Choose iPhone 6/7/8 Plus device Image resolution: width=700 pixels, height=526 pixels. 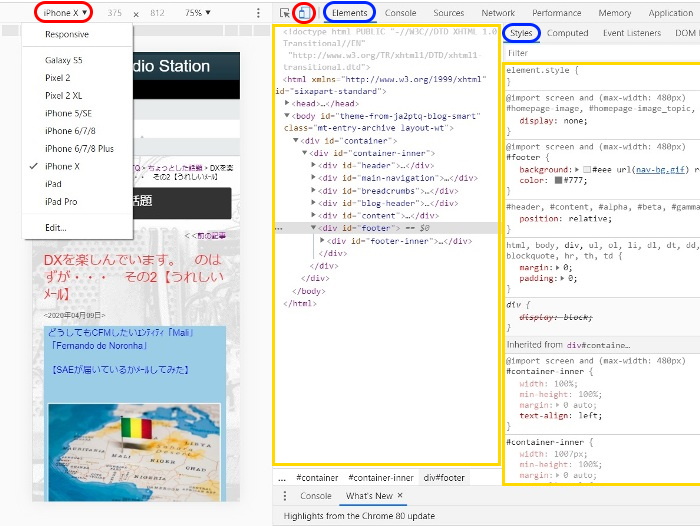tap(77, 149)
